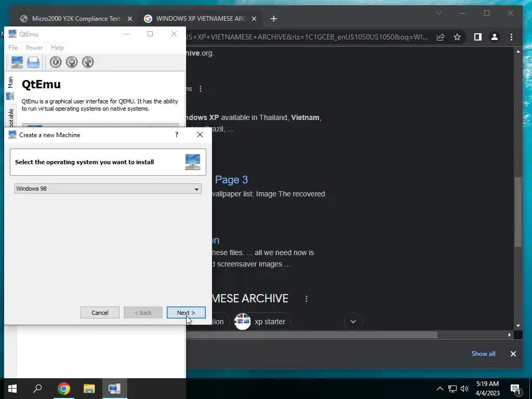Expand related searches chevron button
Image resolution: width=532 pixels, height=399 pixels.
tap(353, 322)
